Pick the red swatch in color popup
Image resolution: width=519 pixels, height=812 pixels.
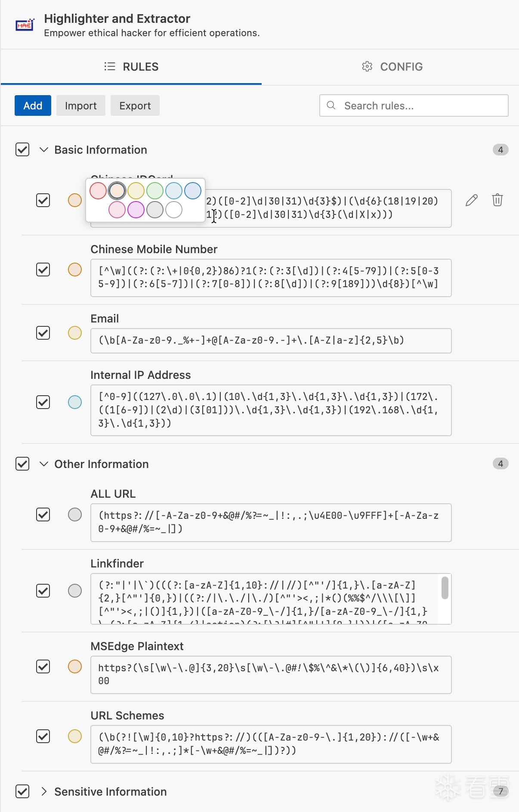tap(98, 191)
